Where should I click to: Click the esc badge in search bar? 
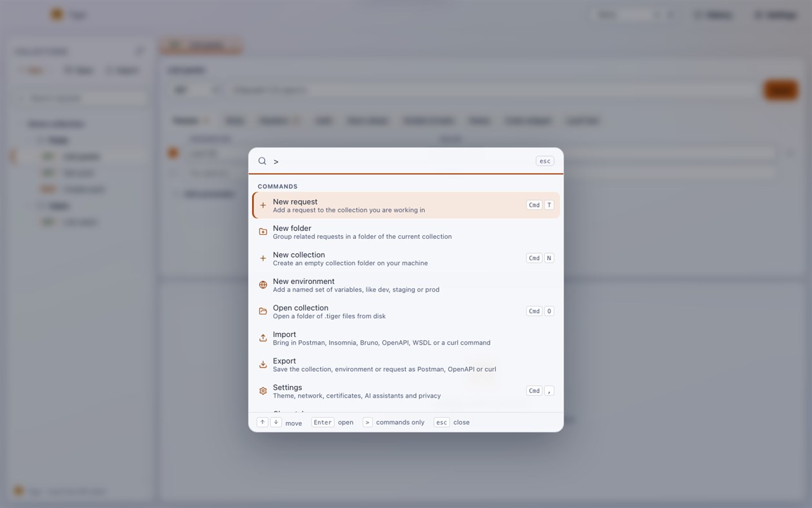545,161
